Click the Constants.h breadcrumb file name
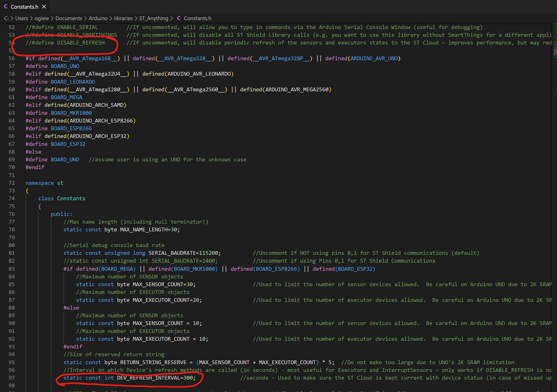The image size is (557, 392). click(x=197, y=18)
